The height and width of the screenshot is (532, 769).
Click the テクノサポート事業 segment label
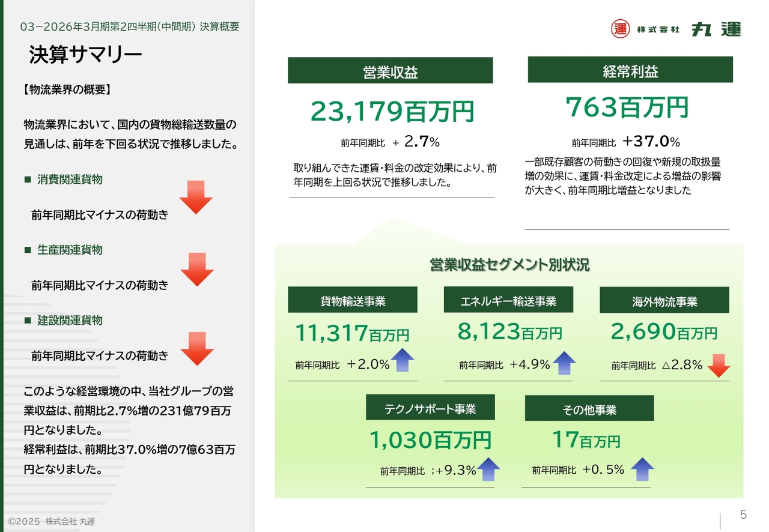pos(430,408)
